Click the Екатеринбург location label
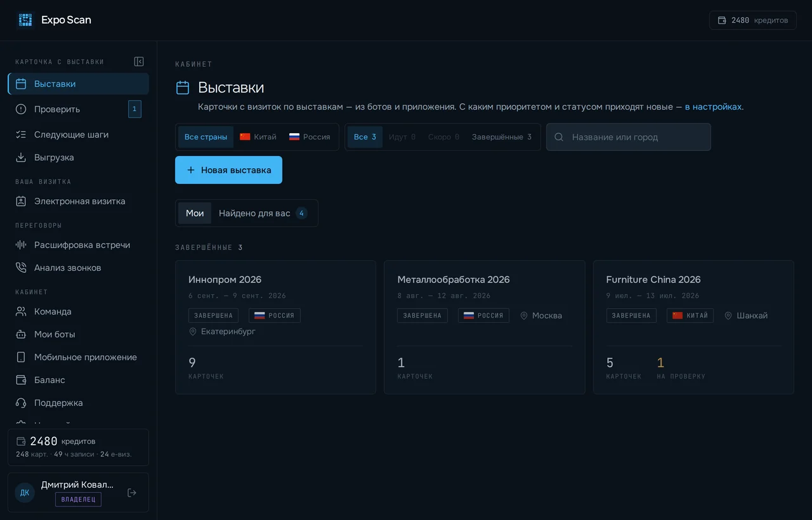 pos(222,331)
